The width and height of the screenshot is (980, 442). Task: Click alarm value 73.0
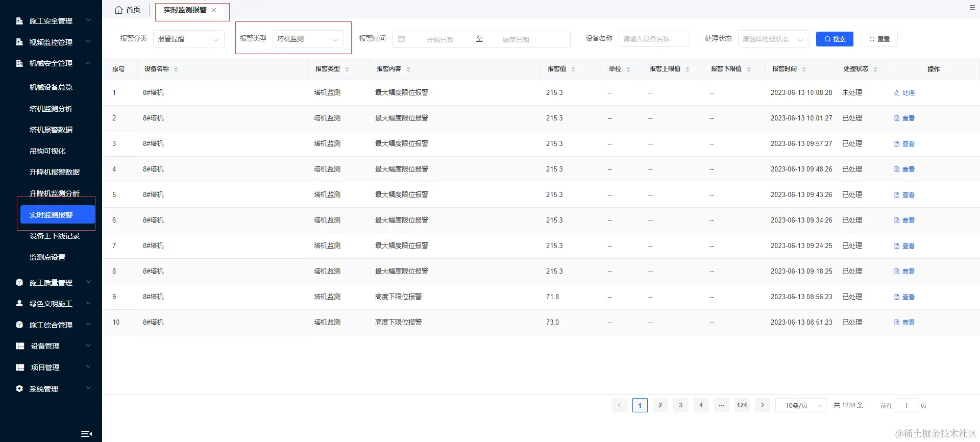click(552, 322)
